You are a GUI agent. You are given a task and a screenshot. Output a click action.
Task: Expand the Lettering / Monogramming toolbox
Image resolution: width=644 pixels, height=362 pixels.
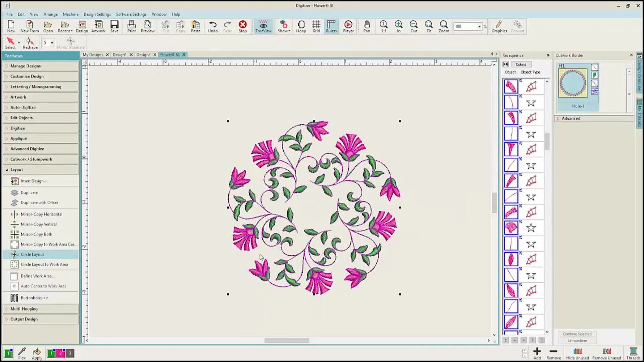pos(41,87)
